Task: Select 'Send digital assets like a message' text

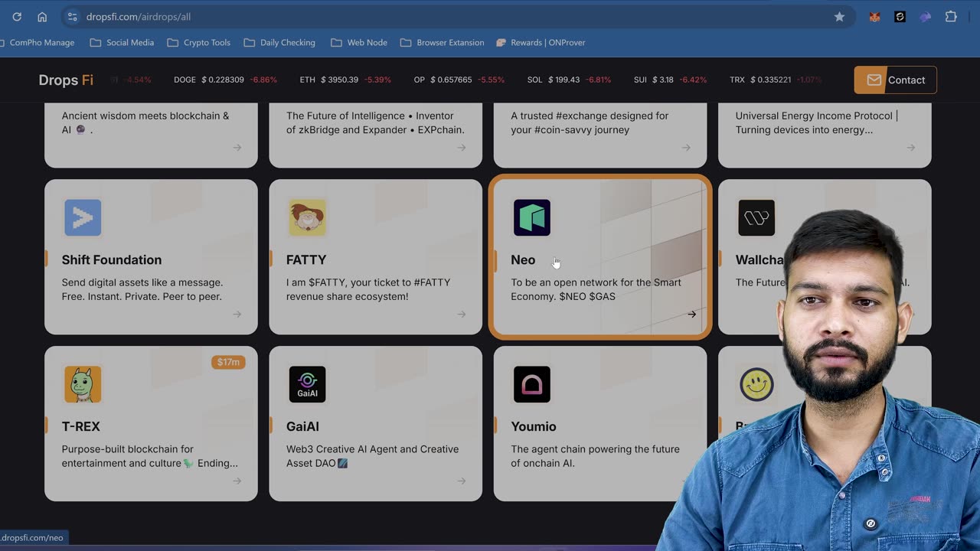Action: 142,289
